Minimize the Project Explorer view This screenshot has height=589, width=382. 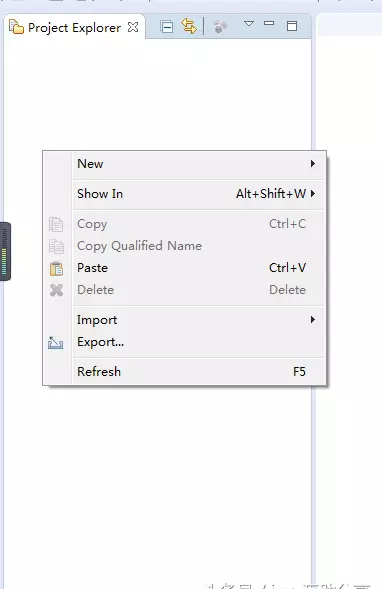click(269, 23)
